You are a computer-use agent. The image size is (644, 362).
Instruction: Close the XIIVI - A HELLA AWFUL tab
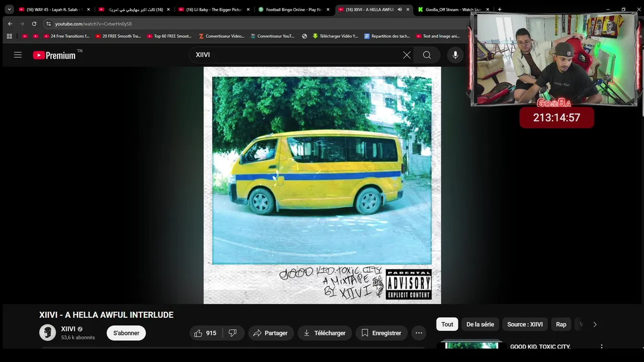click(408, 10)
